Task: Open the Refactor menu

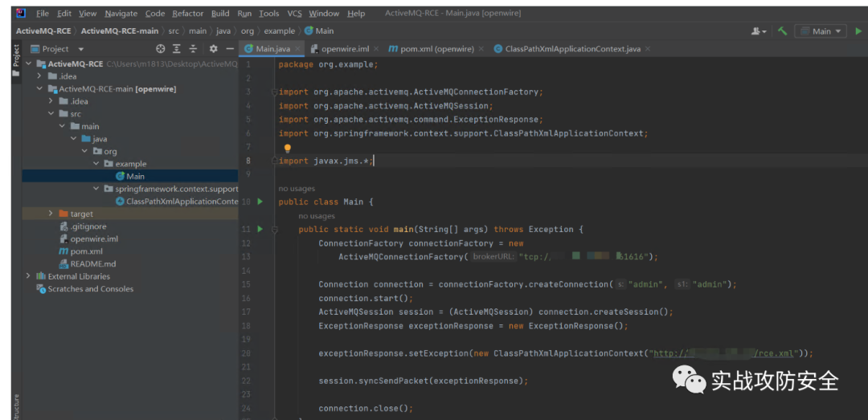Action: click(x=187, y=14)
